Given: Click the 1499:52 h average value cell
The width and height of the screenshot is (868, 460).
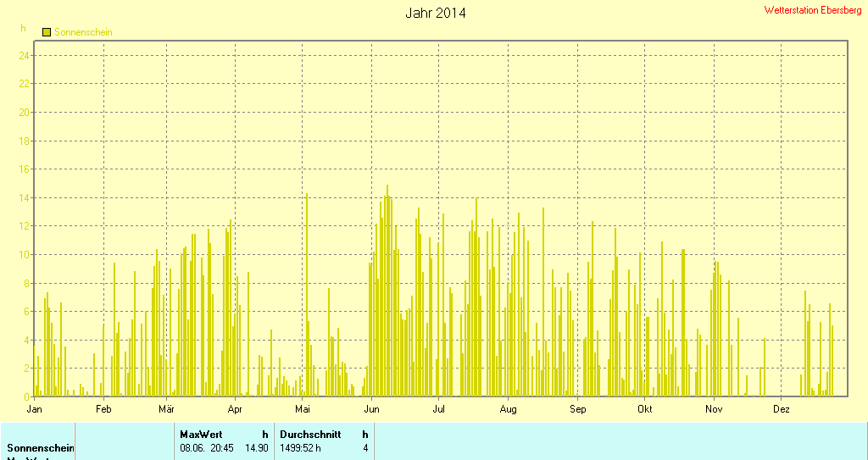Looking at the screenshot, I should tap(300, 447).
